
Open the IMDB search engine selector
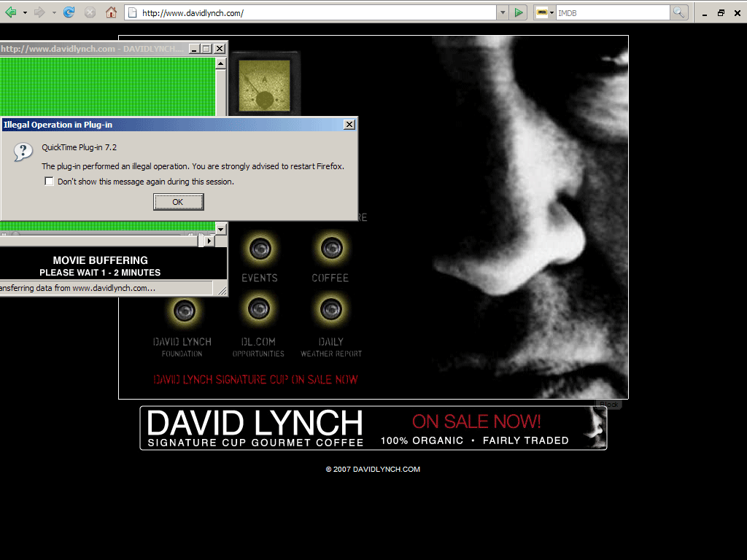(545, 13)
